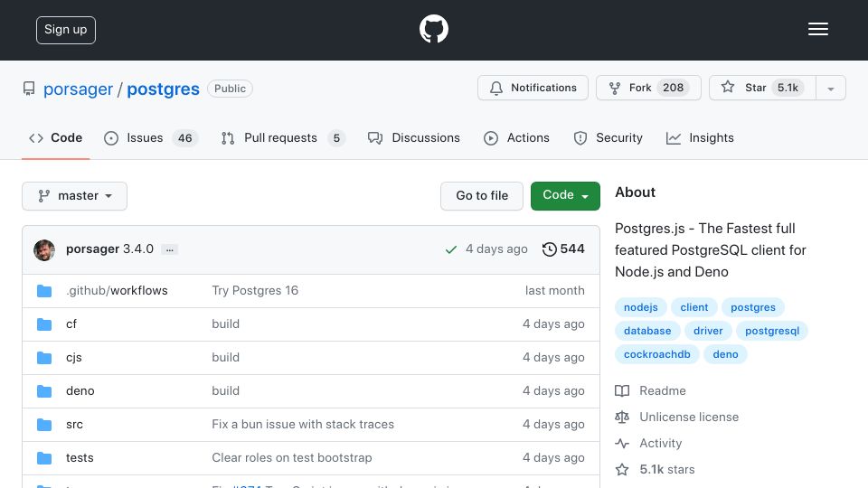
Task: Select the postgres topic tag
Action: pyautogui.click(x=753, y=307)
